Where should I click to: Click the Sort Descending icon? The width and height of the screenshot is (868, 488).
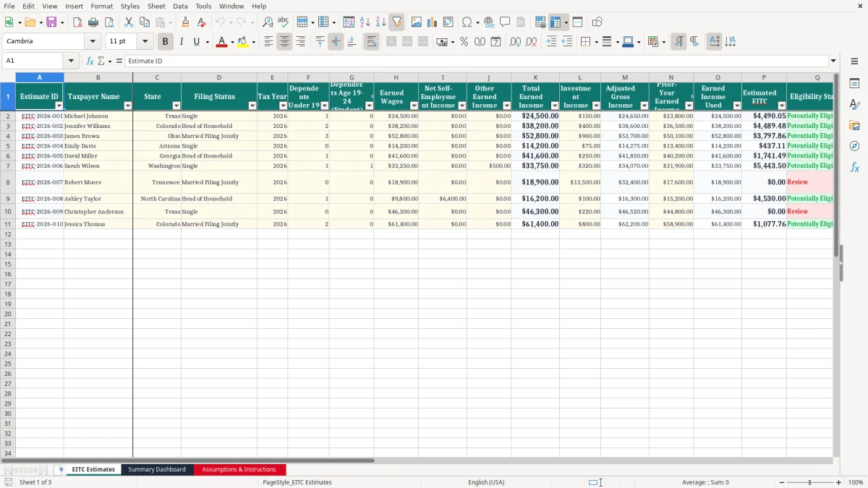point(381,22)
